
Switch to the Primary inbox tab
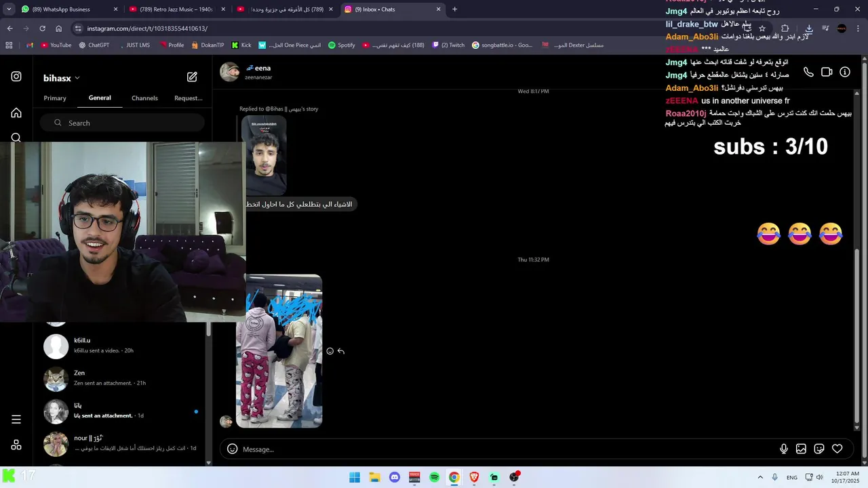[x=55, y=98]
